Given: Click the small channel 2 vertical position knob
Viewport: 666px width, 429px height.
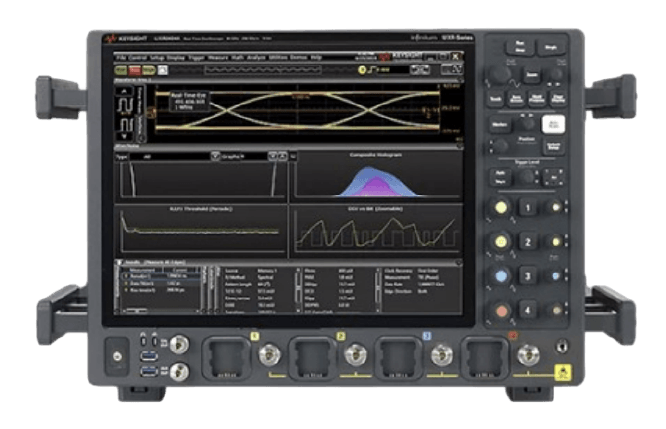Looking at the screenshot, I should coord(556,242).
